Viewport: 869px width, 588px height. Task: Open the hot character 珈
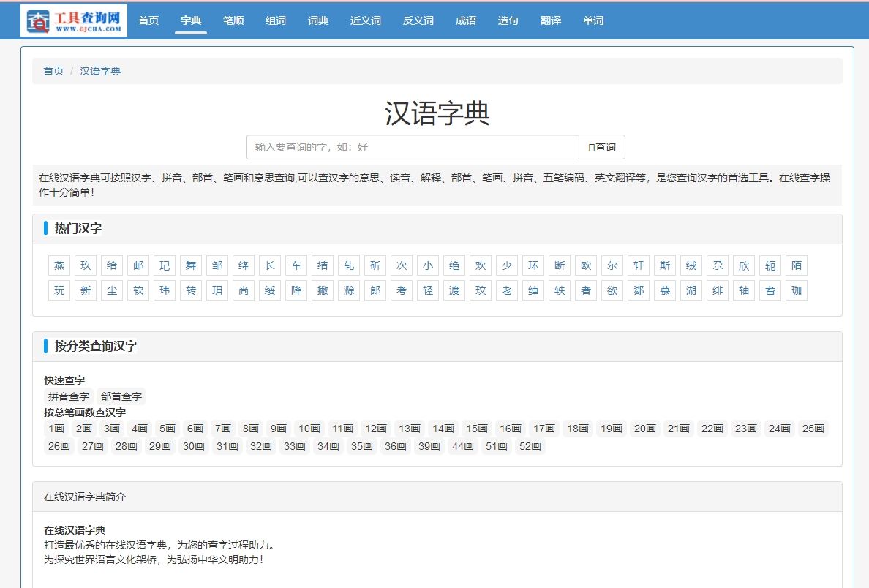[x=797, y=290]
